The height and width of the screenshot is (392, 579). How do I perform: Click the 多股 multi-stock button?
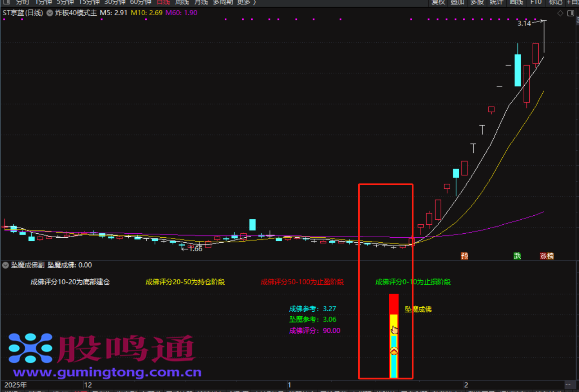pos(477,2)
